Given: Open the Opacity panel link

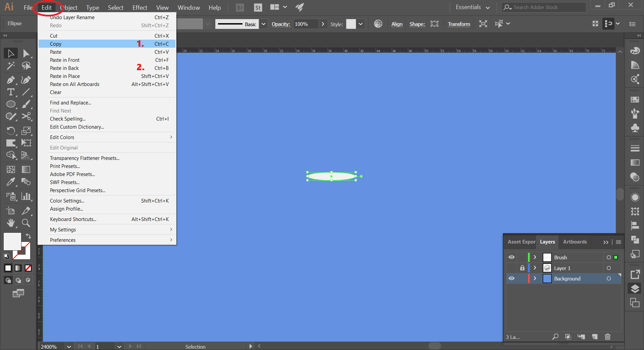Looking at the screenshot, I should 281,24.
